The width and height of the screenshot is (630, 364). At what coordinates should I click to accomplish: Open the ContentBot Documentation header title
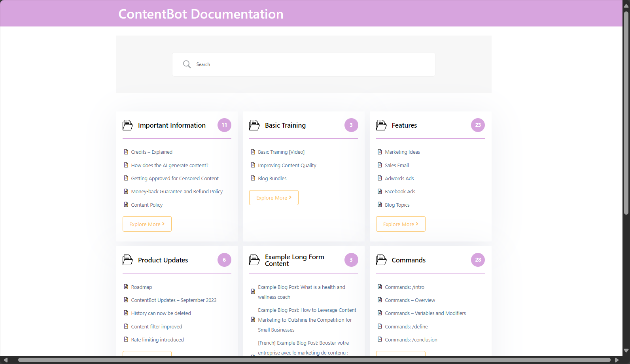click(201, 14)
